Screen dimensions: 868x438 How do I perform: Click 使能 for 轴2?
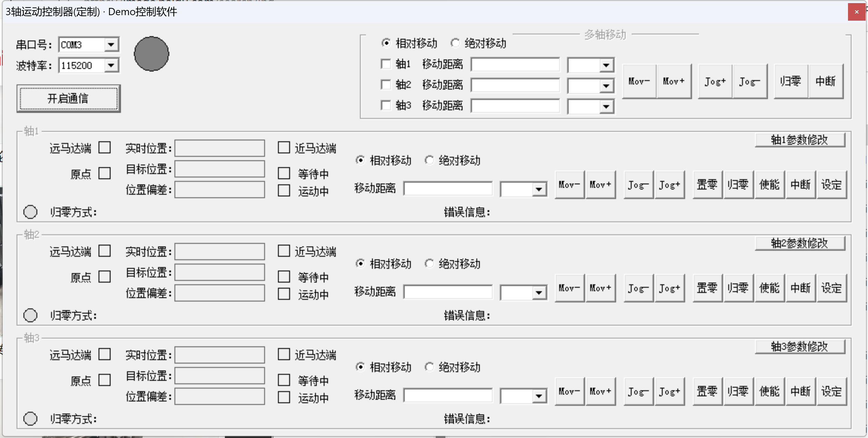pyautogui.click(x=770, y=288)
